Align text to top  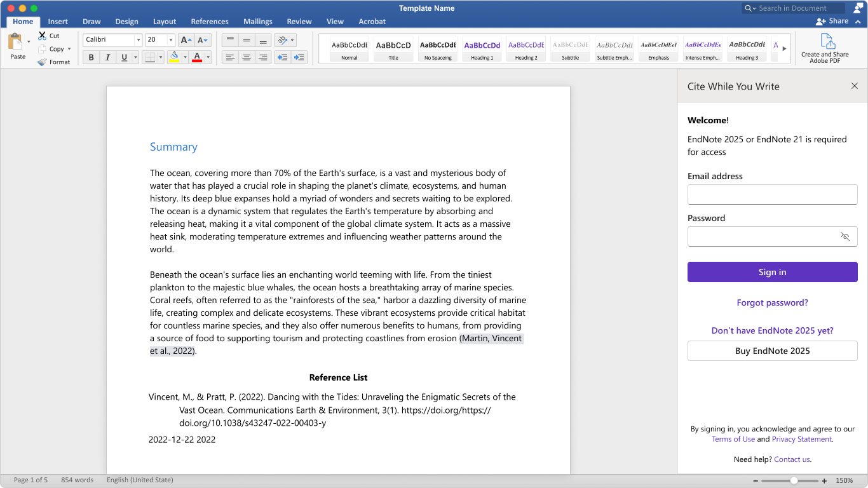[x=230, y=40]
